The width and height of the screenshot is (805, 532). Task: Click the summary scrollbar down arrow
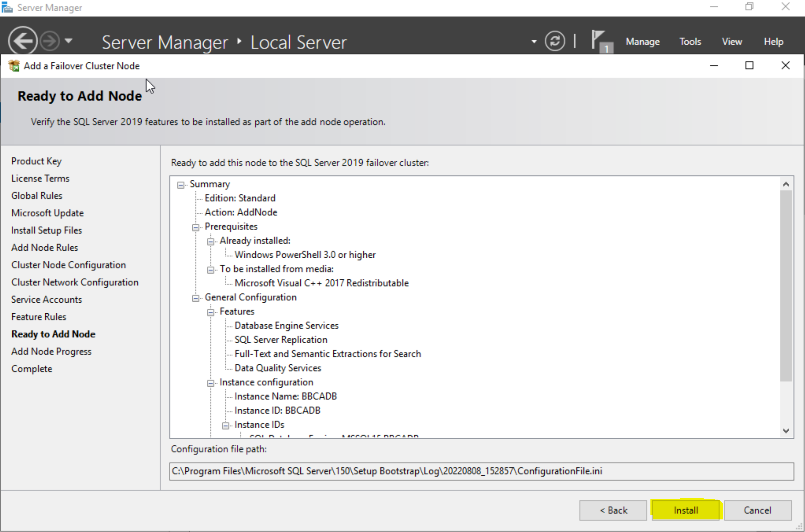(786, 431)
